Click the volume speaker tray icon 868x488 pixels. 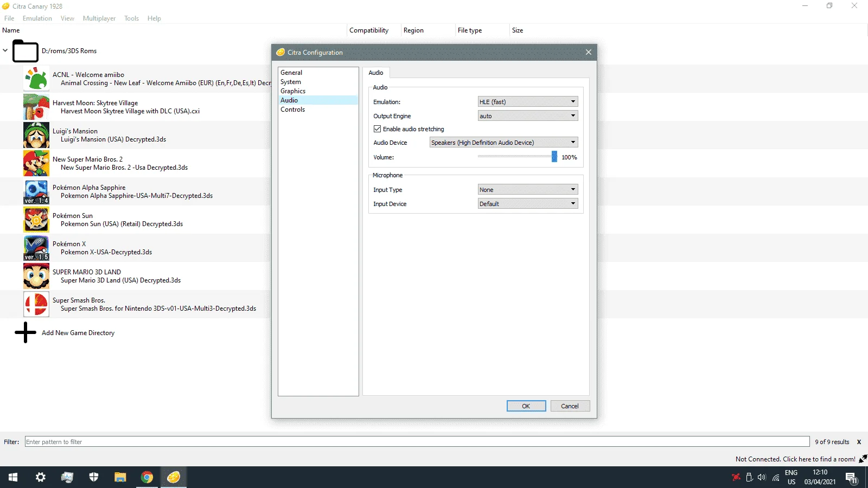point(762,477)
